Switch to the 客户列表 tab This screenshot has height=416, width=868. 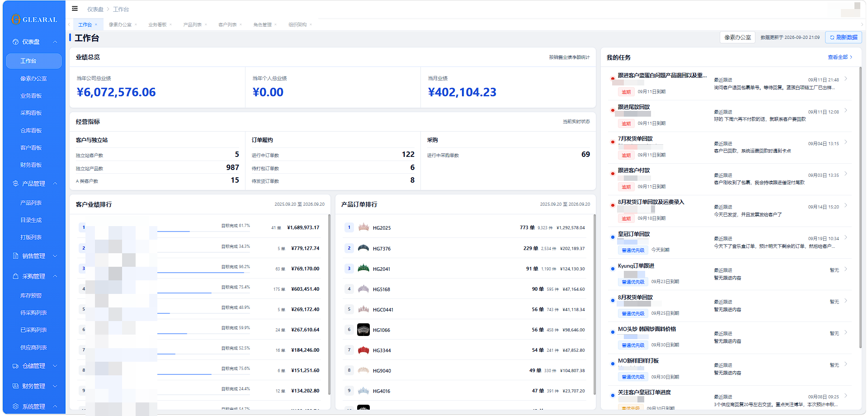click(227, 25)
